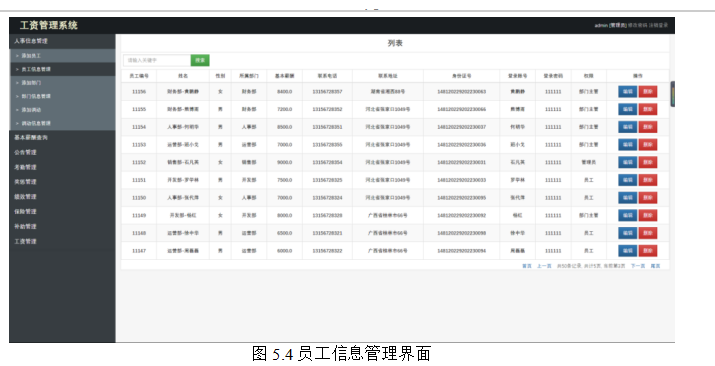Select ID number cell 148120229202230037
Viewport: 715px width, 366px height.
(461, 127)
